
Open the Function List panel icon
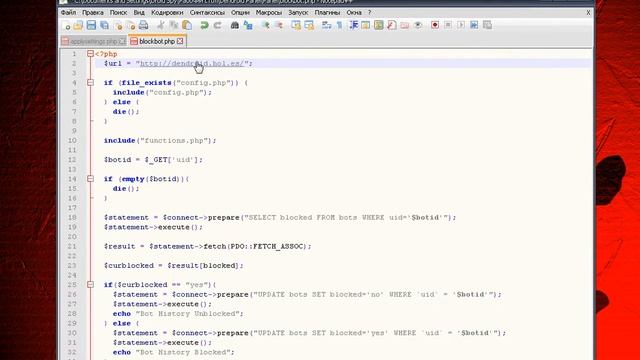click(x=392, y=25)
